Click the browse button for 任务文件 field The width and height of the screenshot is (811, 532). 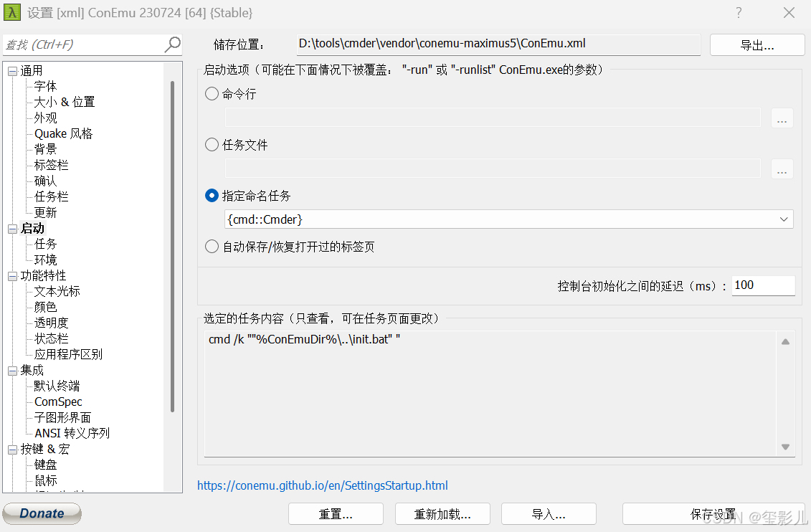(782, 168)
